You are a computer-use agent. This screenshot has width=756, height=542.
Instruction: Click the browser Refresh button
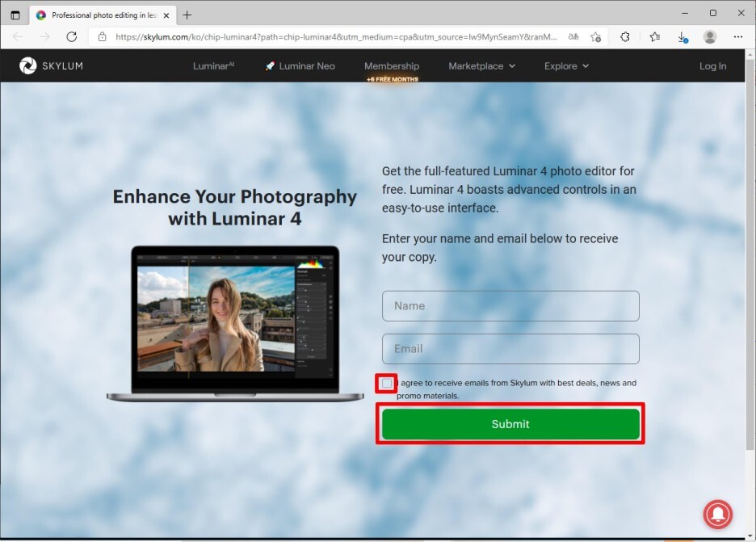72,36
